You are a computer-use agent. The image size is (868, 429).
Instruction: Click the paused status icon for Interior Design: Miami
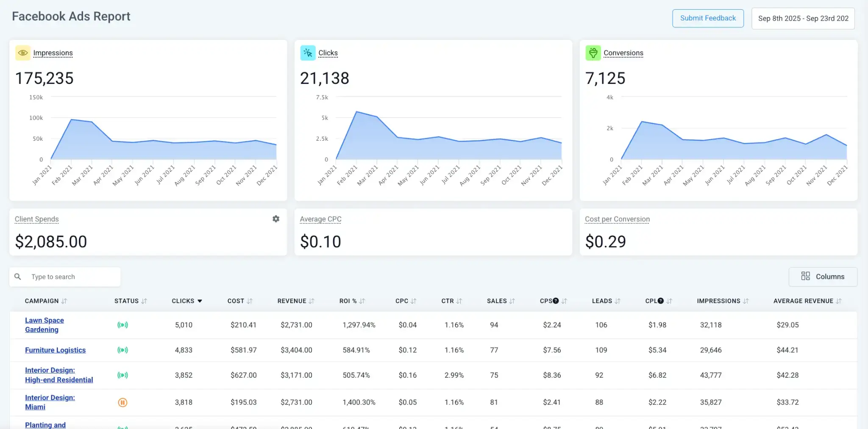122,402
